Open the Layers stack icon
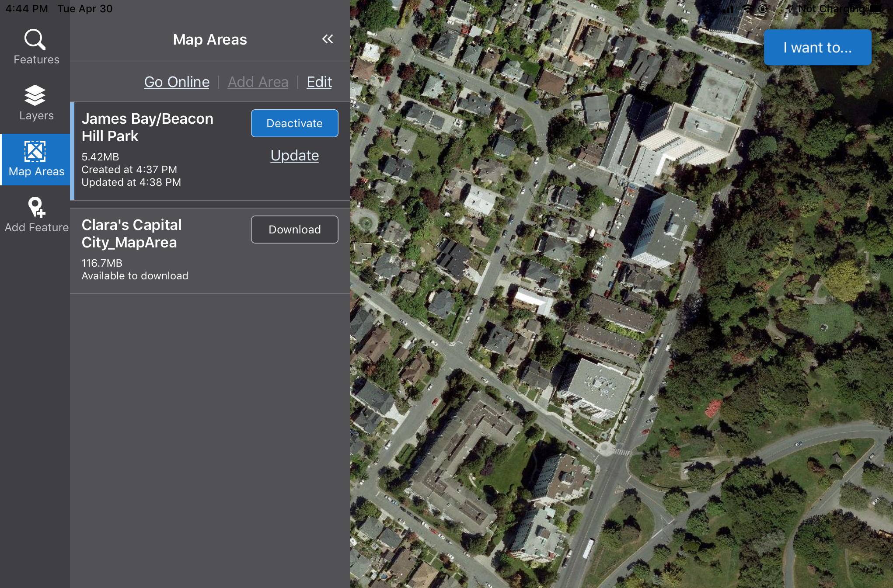893x588 pixels. pyautogui.click(x=35, y=95)
